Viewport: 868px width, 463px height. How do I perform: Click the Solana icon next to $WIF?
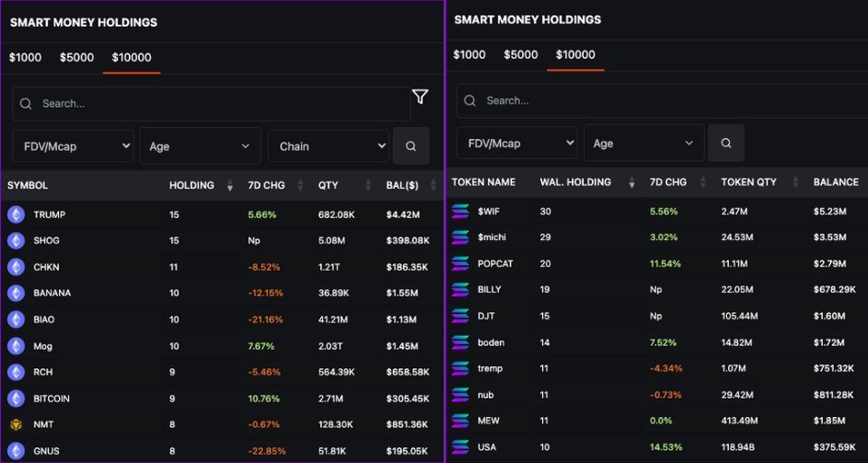[x=460, y=211]
